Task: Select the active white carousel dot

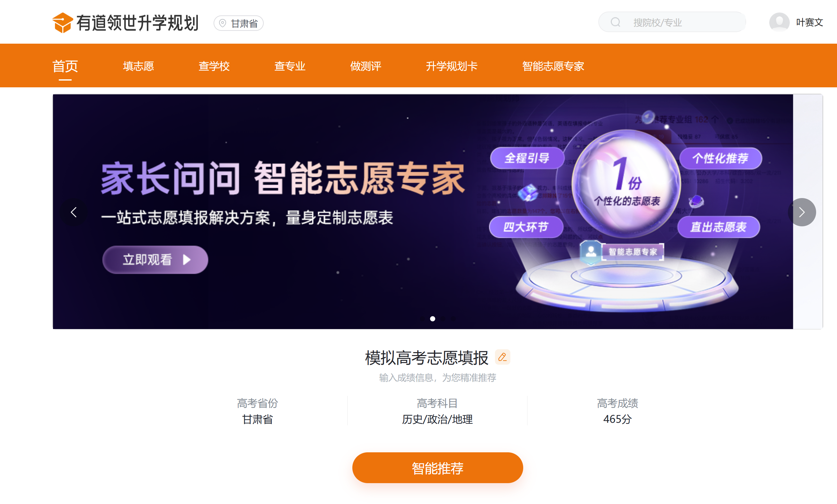Action: [432, 318]
